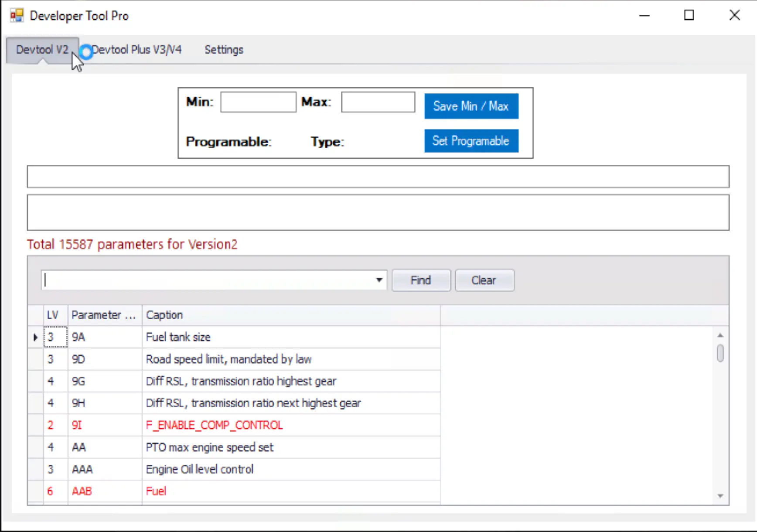Select the Devtool V2 tab

(42, 50)
